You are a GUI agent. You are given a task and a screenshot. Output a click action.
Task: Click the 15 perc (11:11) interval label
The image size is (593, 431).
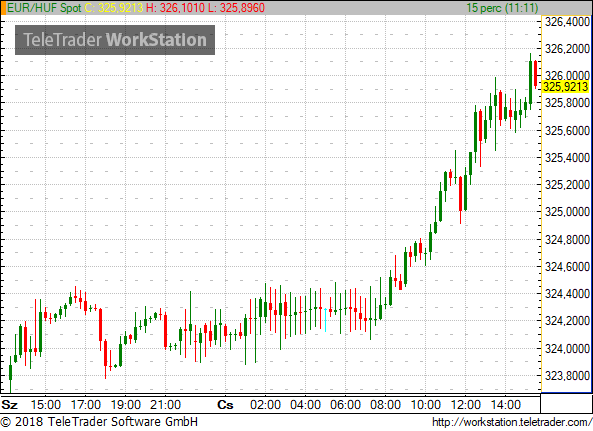[502, 8]
